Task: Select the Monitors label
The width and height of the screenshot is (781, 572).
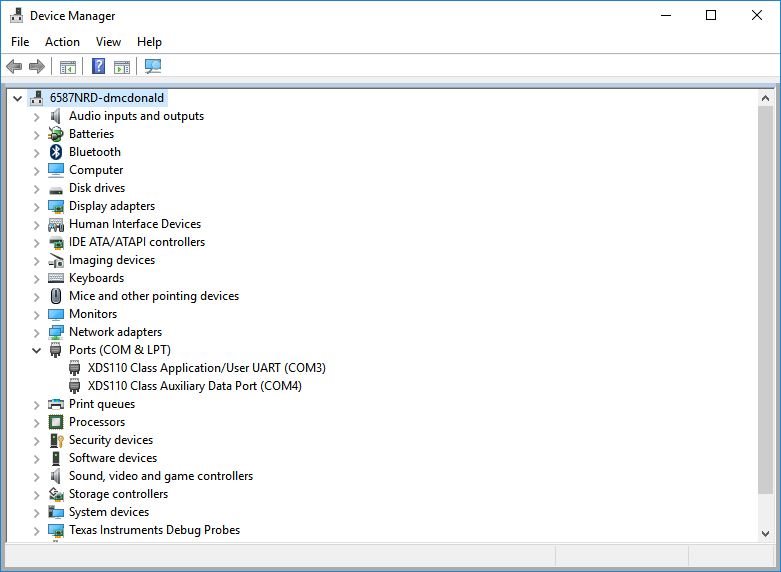Action: coord(93,314)
